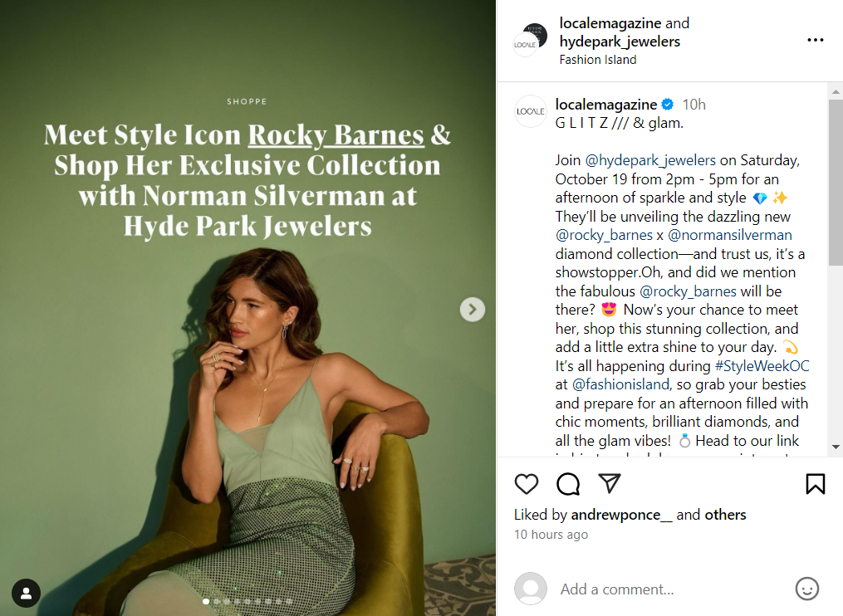This screenshot has height=616, width=843.
Task: Open the andrewponce__ profile from likes
Action: (x=621, y=515)
